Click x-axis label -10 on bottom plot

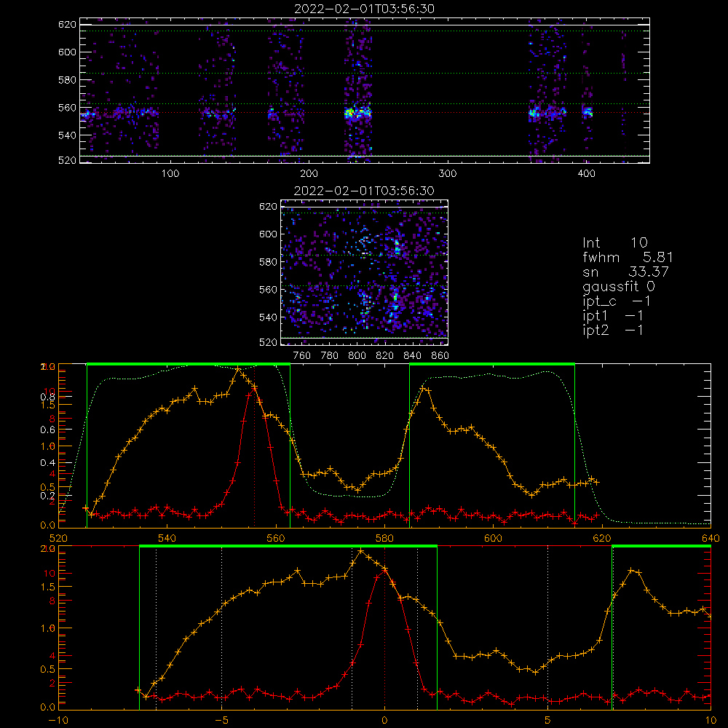[x=58, y=720]
